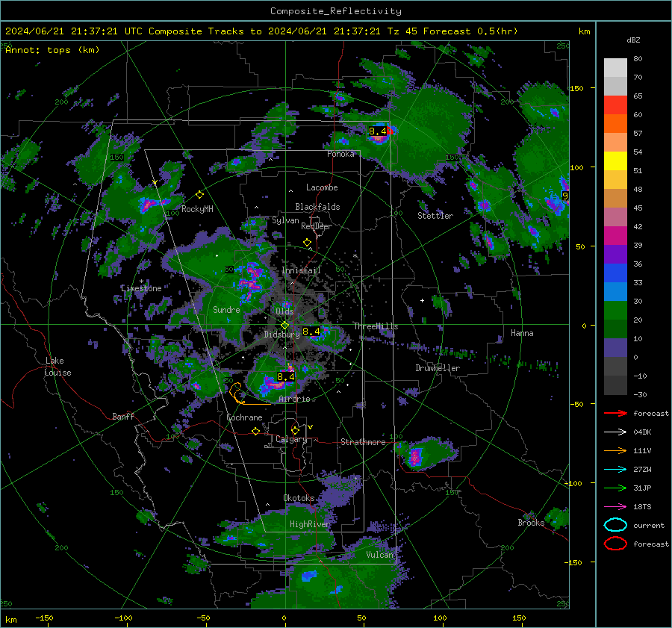Click the Banff town label
This screenshot has height=628, width=672.
[x=123, y=417]
